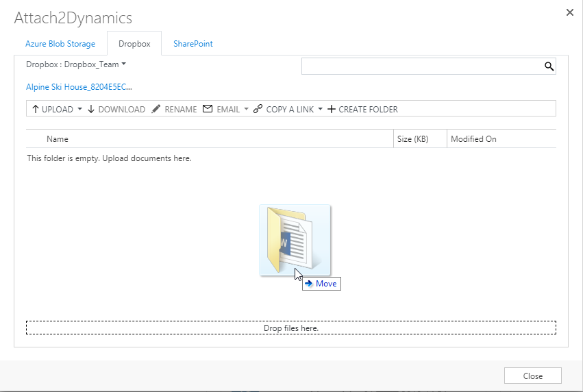Close the Attach2Dynamics dialog with X

(569, 12)
